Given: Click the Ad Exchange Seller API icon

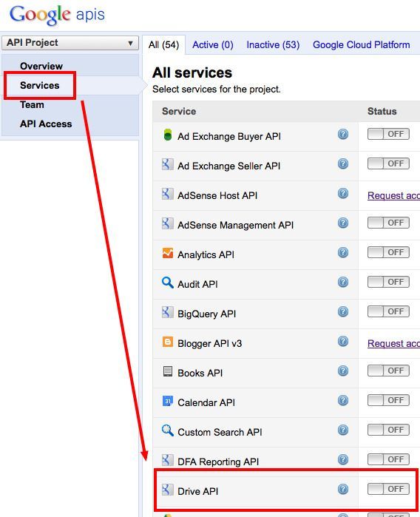Looking at the screenshot, I should point(167,164).
